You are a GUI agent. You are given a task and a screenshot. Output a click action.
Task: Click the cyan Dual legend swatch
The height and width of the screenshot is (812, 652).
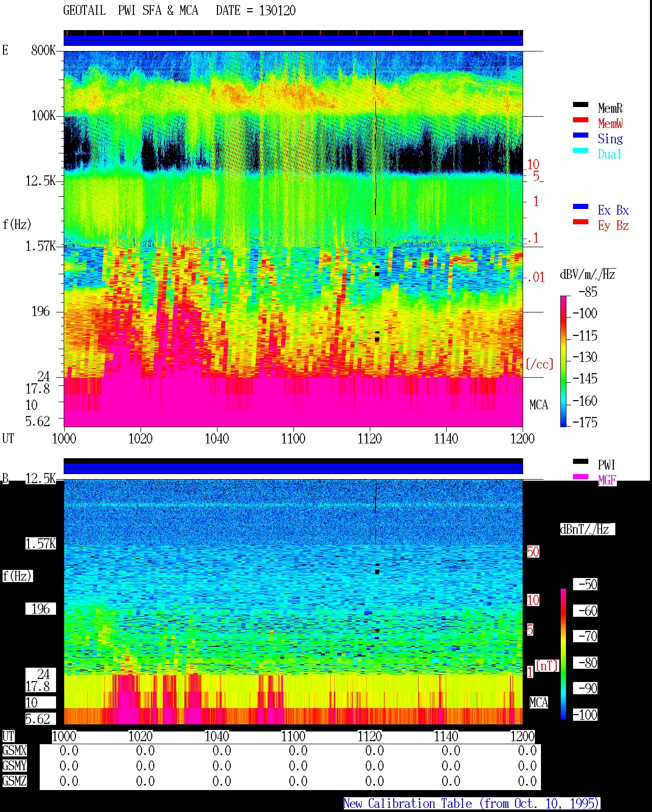581,151
